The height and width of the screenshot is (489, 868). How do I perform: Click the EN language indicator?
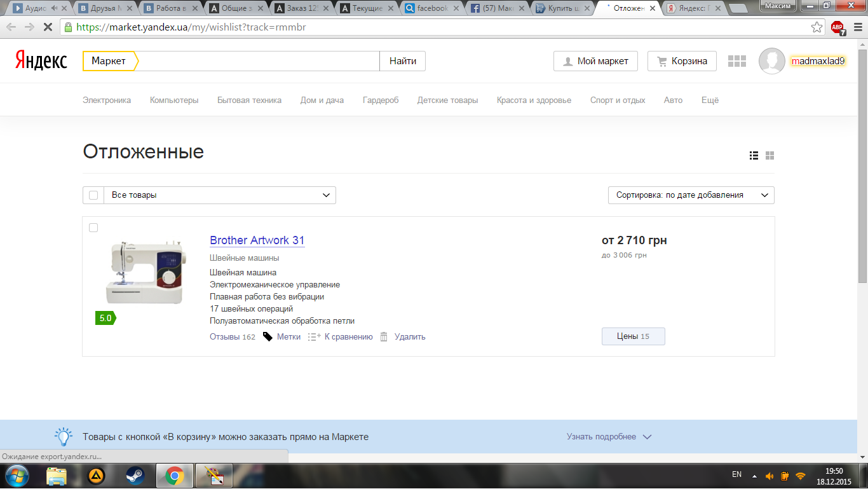(736, 474)
